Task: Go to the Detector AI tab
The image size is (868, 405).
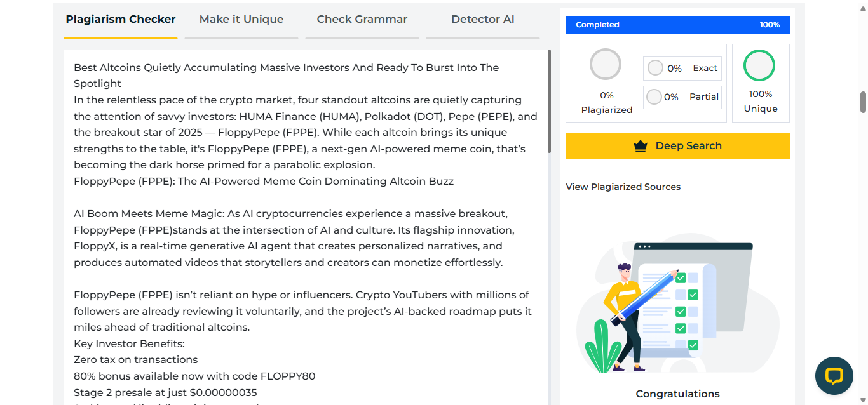Action: coord(483,19)
